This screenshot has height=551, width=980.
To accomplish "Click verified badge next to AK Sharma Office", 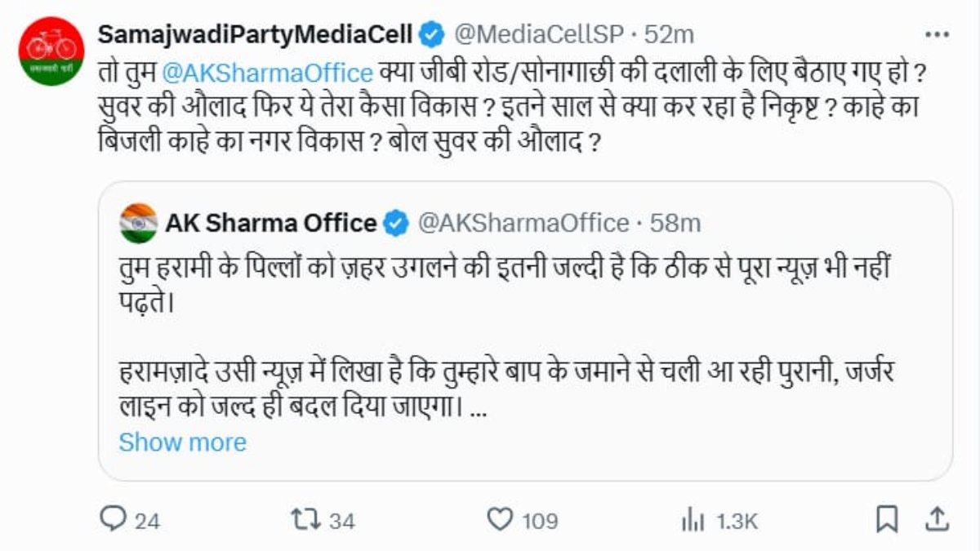I will coord(396,223).
